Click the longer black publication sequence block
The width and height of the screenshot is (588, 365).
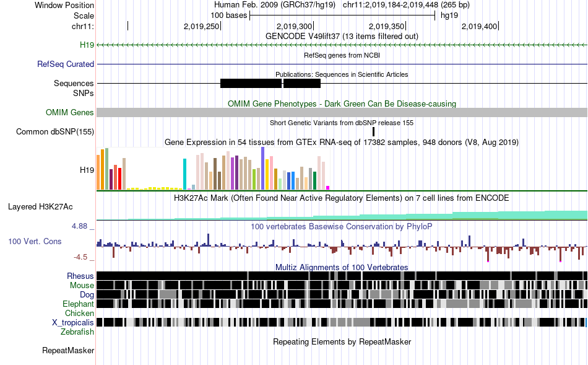251,84
